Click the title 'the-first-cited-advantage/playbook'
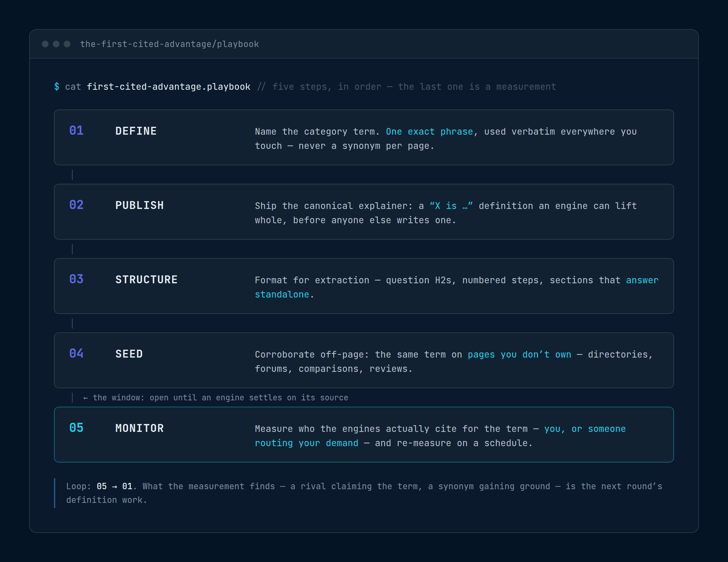728x562 pixels. pos(169,44)
